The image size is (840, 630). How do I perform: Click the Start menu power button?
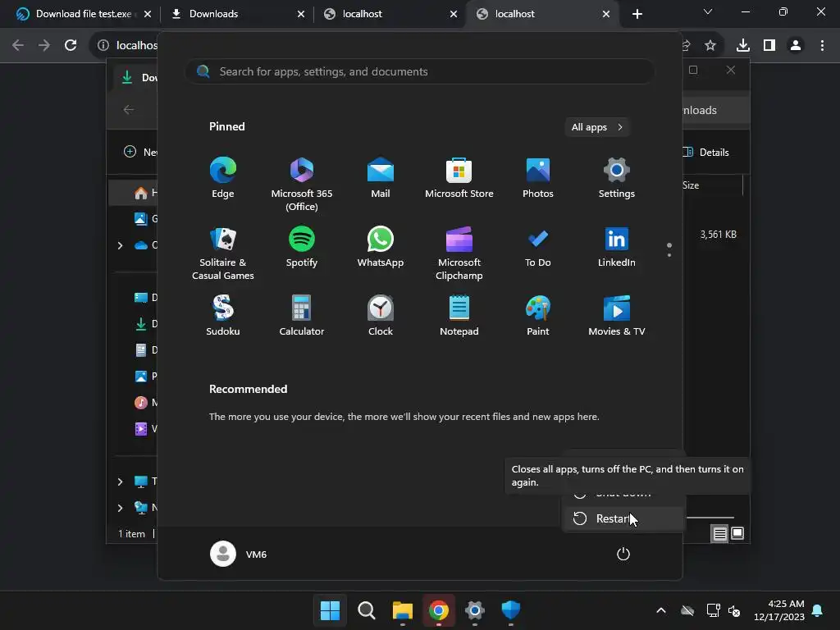[x=623, y=554]
